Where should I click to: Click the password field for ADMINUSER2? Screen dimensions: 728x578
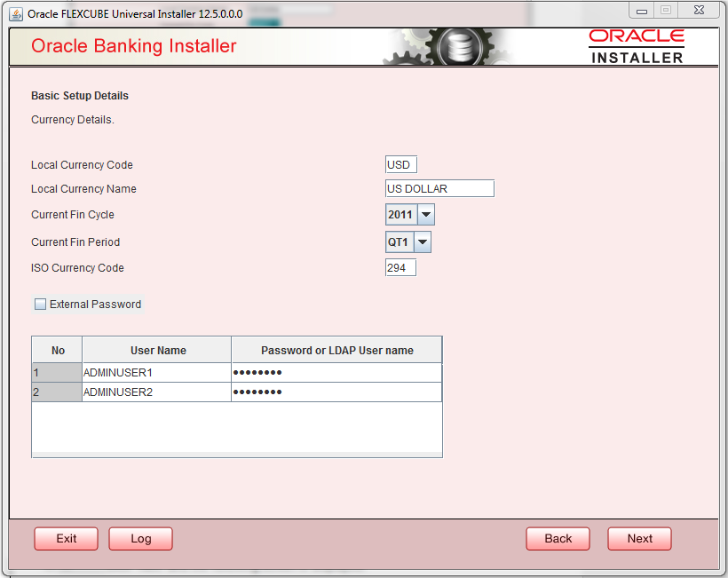click(336, 392)
